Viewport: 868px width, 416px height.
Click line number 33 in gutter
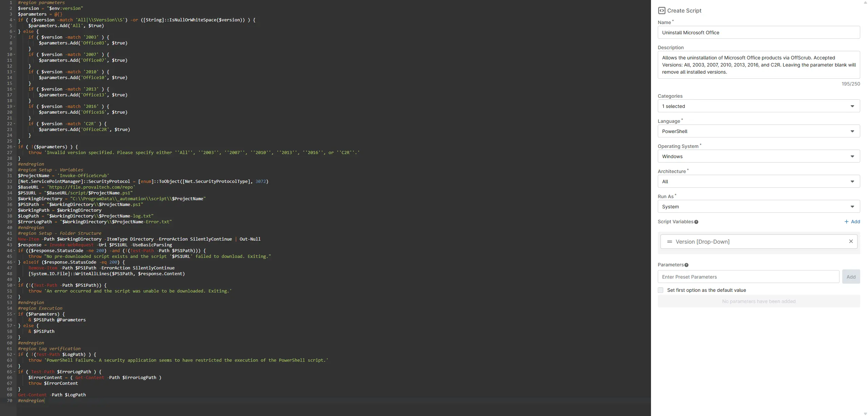click(9, 187)
